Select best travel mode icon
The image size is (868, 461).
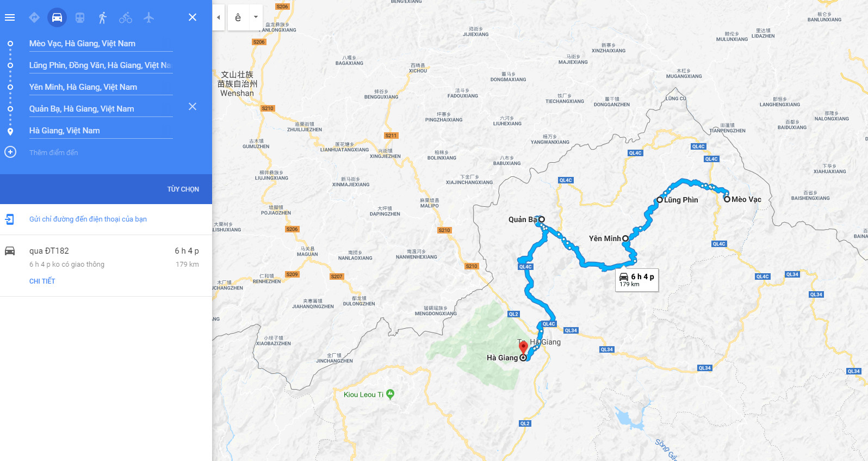coord(34,17)
